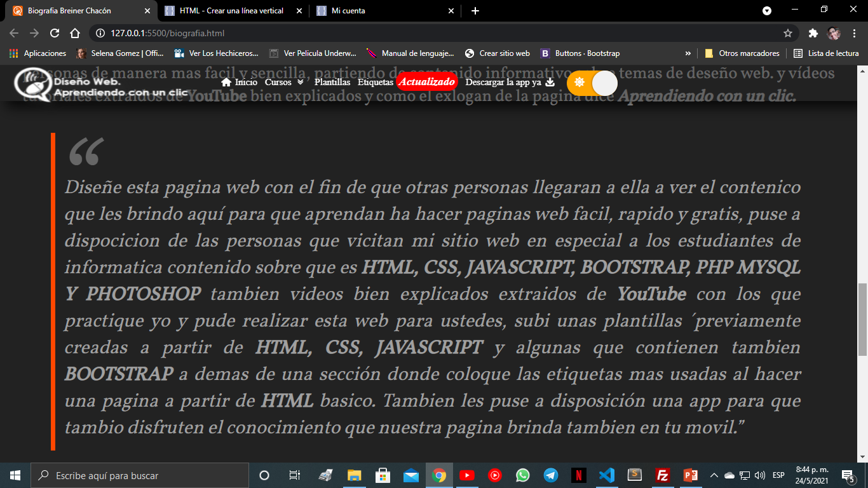Viewport: 868px width, 488px height.
Task: Open Lista de lectura panel
Action: [826, 53]
